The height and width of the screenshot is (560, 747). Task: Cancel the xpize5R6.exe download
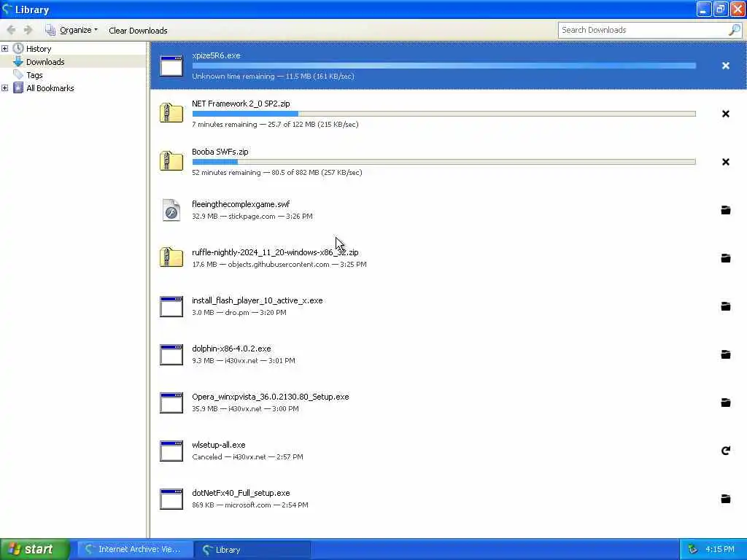tap(726, 66)
